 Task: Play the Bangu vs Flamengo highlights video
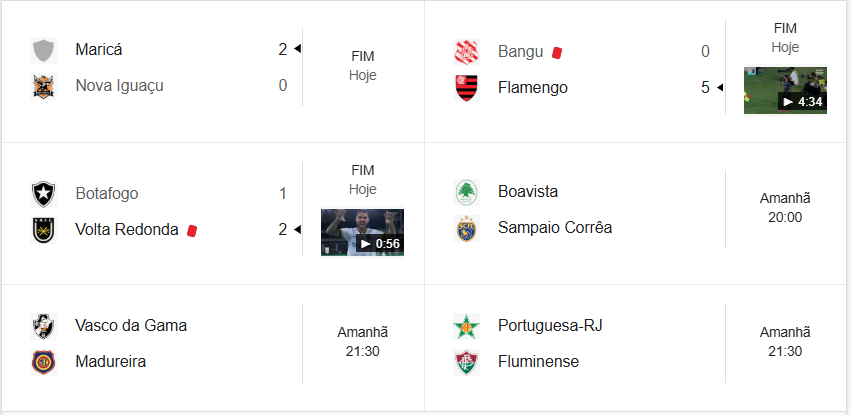tap(785, 90)
